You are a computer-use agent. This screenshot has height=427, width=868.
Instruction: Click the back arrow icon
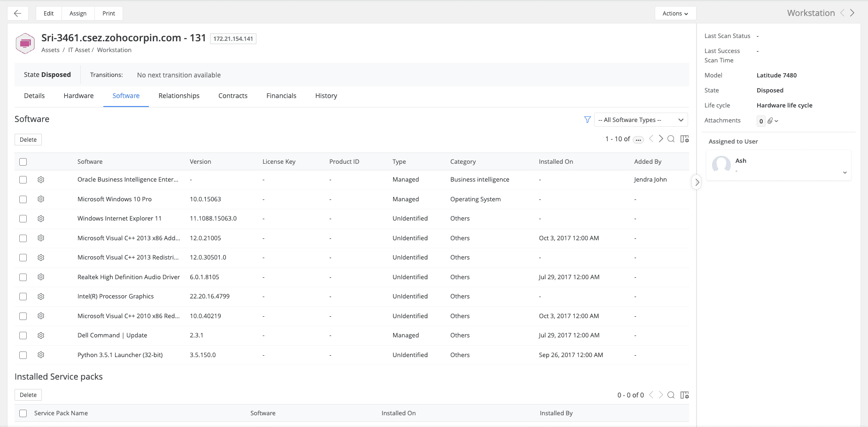point(17,14)
